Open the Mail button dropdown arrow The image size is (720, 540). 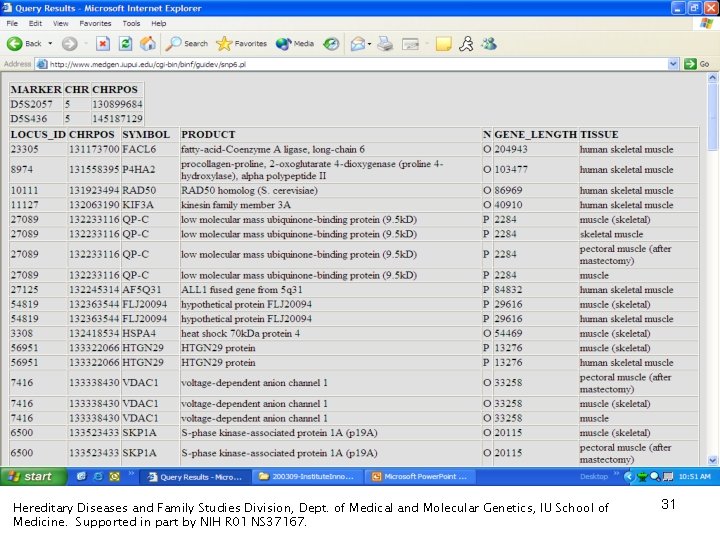(x=369, y=44)
